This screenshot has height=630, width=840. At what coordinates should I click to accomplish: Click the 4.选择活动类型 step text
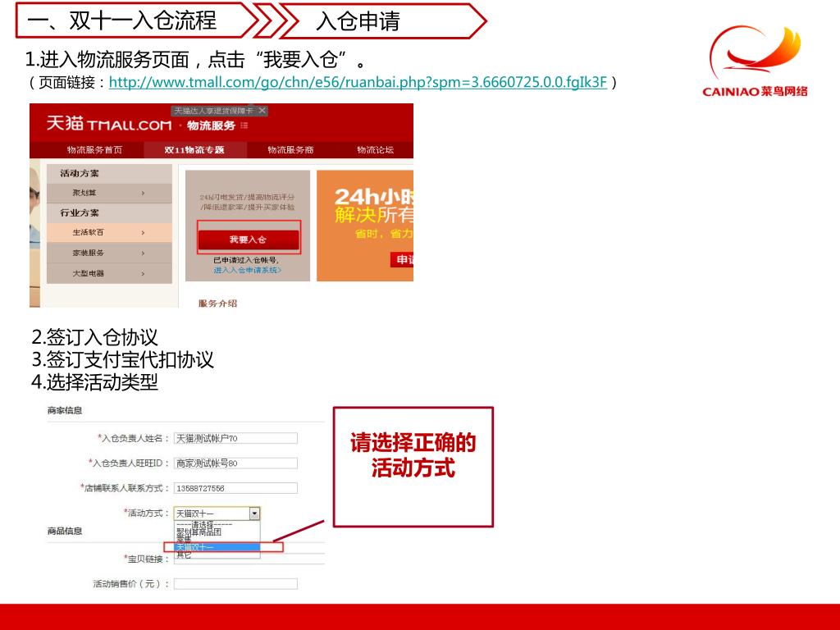click(95, 382)
